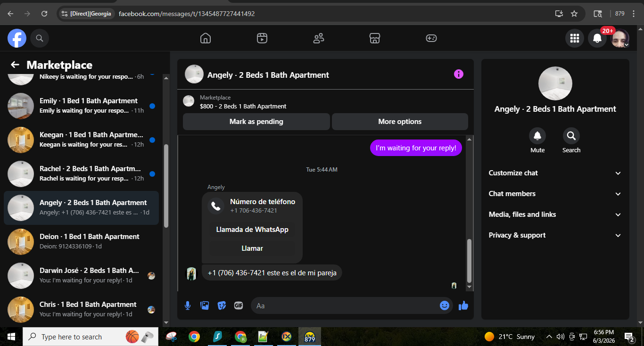Expand Media, files and links section
Screen dimensions: 644x346
(555, 214)
